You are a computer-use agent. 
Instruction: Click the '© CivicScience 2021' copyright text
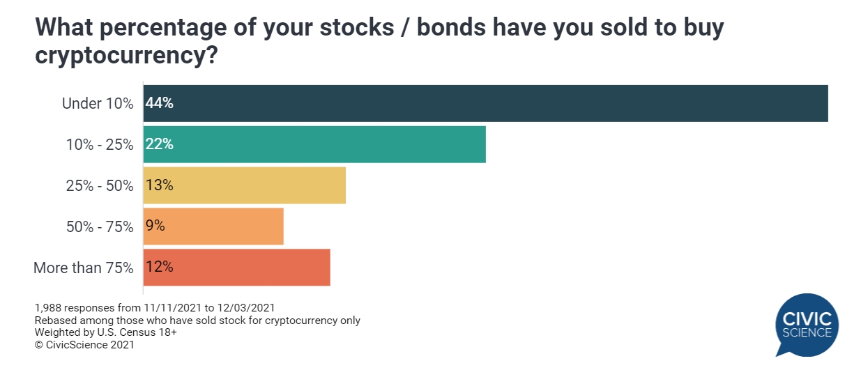pyautogui.click(x=84, y=344)
